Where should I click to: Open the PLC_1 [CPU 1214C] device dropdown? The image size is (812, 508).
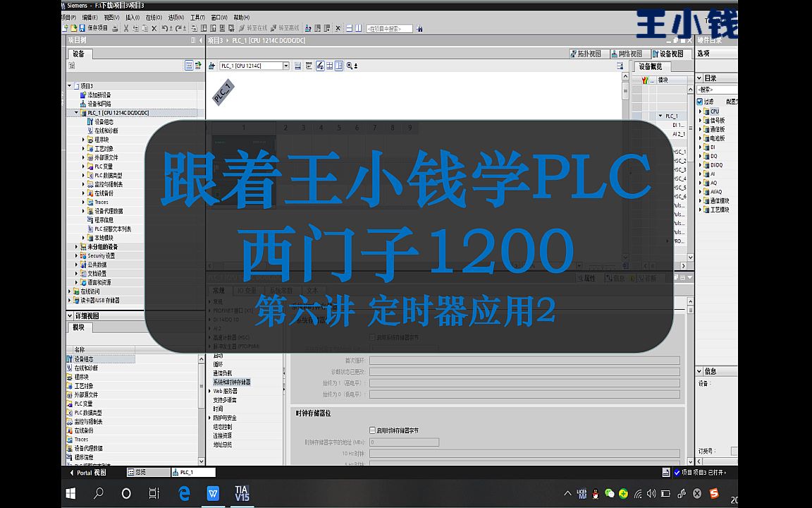coord(286,65)
